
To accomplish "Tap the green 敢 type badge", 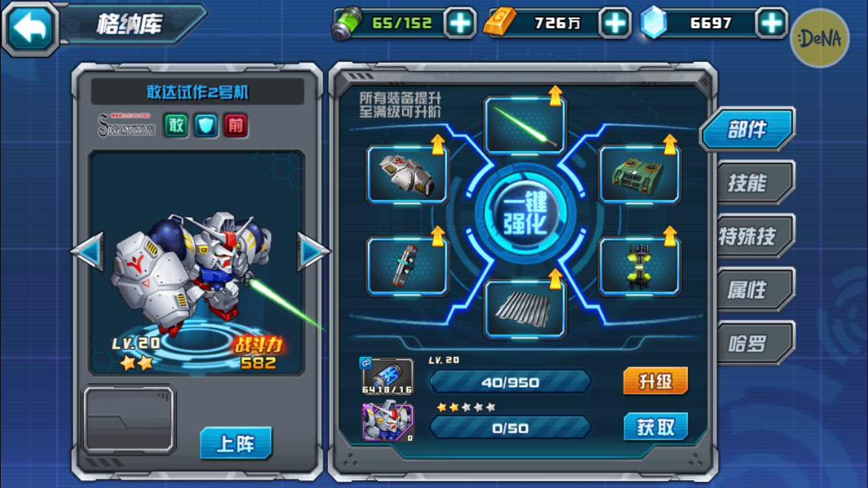I will (176, 125).
